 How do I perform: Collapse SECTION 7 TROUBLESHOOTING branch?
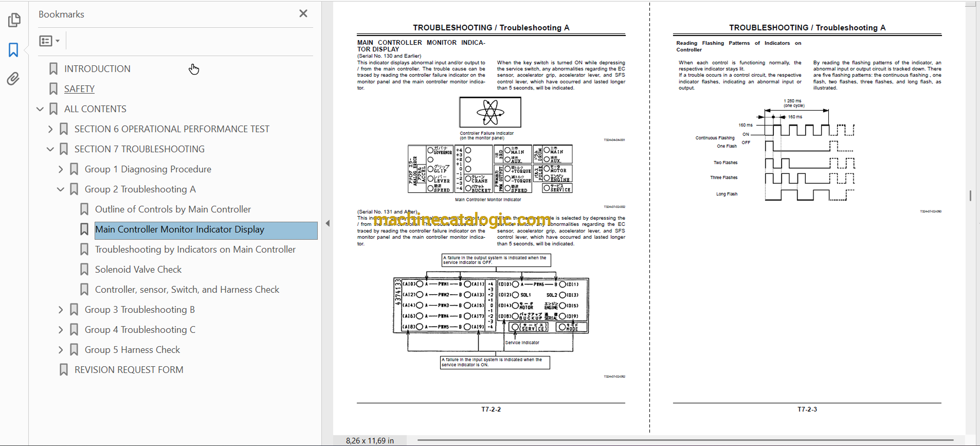click(x=50, y=149)
